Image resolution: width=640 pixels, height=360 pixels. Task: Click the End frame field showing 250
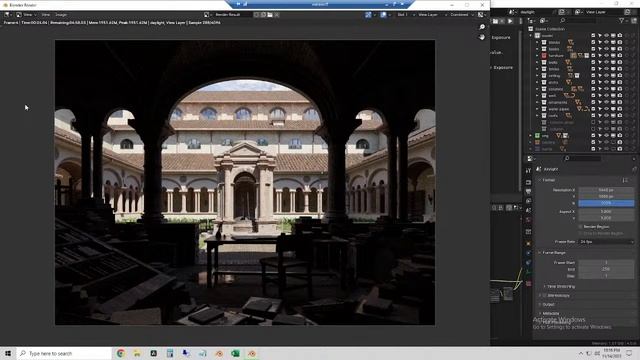click(606, 269)
